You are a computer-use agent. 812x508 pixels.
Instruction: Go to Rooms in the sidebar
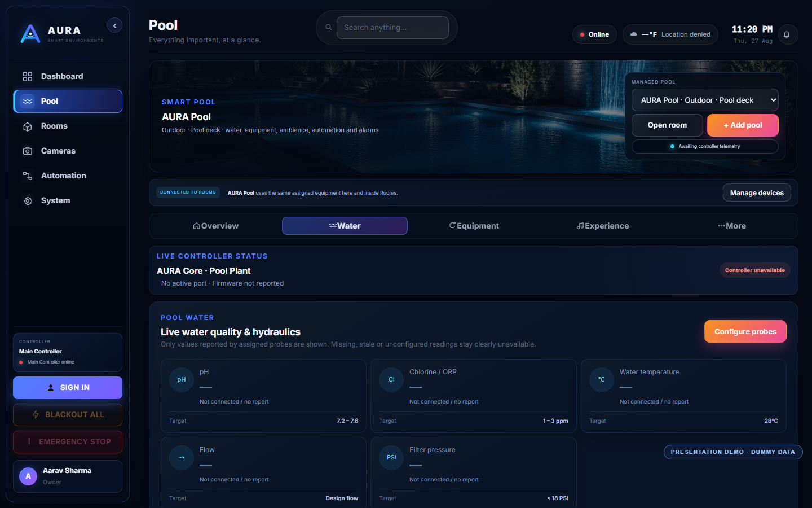[x=68, y=126]
